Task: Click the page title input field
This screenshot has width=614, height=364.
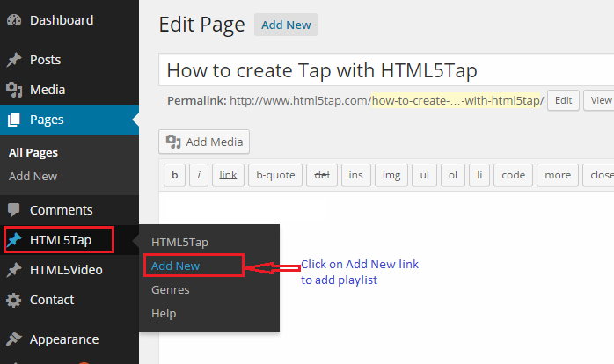Action: pyautogui.click(x=386, y=70)
